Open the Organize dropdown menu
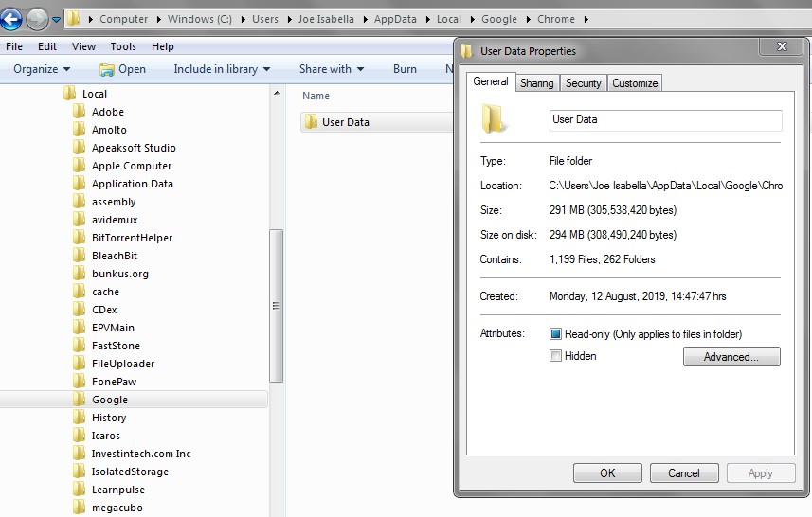This screenshot has width=812, height=517. click(x=42, y=69)
